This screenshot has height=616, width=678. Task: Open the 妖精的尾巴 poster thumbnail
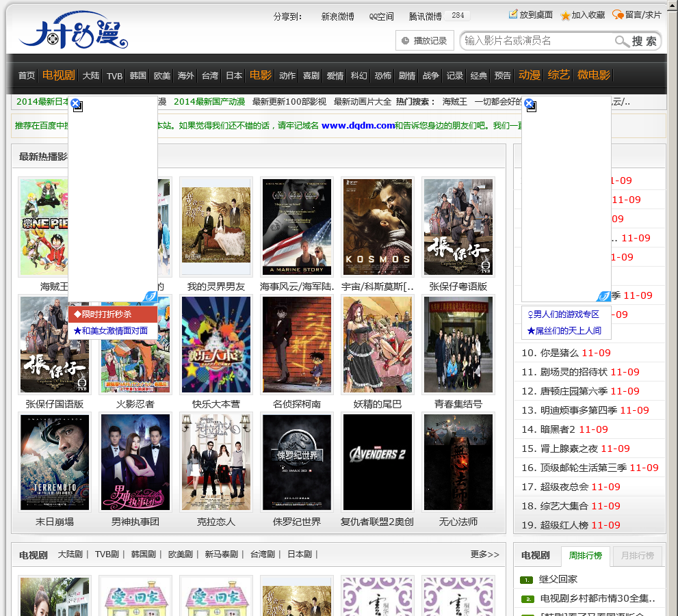coord(378,345)
